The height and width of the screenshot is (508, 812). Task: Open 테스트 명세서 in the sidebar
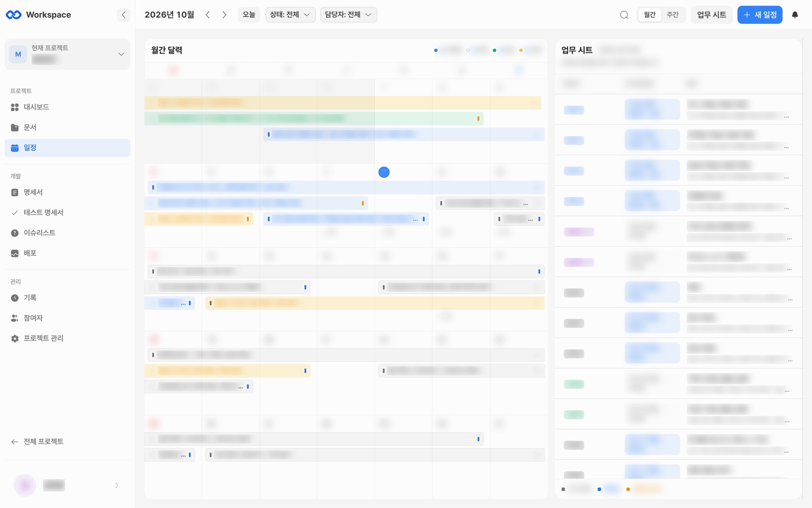point(67,213)
